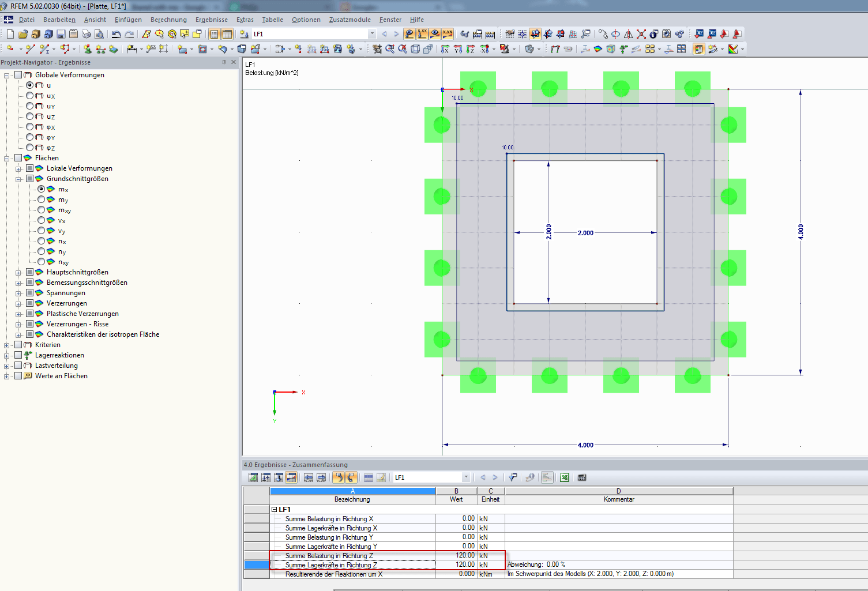Click column header B Wert
The image size is (868, 591).
[x=456, y=495]
